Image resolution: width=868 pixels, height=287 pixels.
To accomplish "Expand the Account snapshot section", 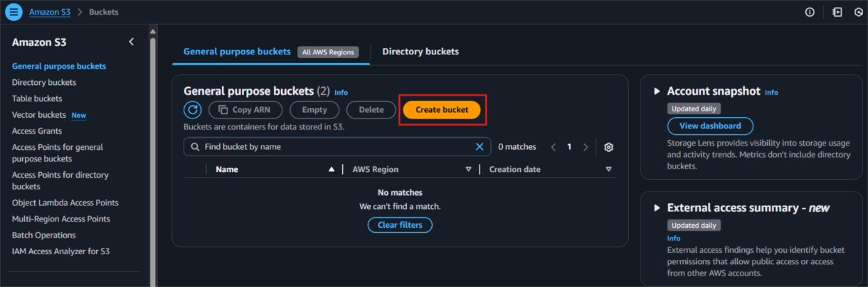I will coord(657,91).
